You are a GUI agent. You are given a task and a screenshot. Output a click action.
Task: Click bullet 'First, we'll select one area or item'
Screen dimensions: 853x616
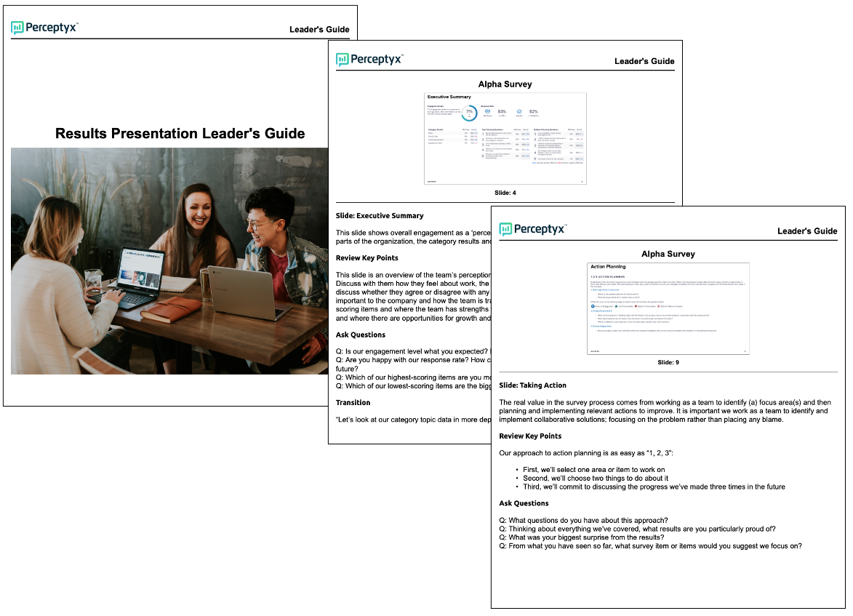pyautogui.click(x=593, y=470)
